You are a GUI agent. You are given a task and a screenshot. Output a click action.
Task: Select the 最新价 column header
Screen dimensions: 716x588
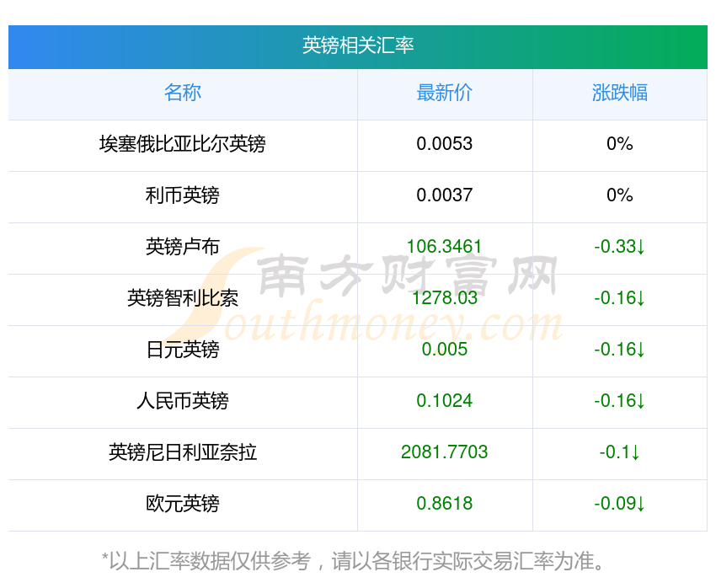tap(444, 93)
